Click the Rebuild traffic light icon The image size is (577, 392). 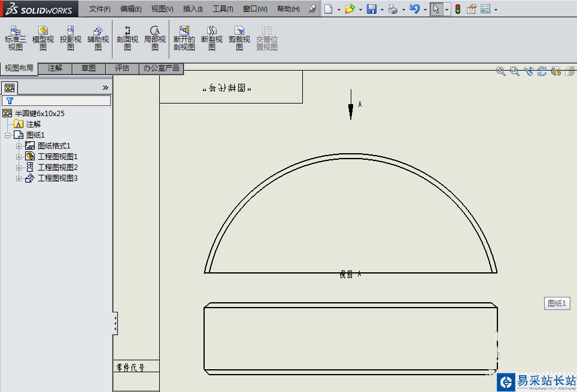[458, 9]
